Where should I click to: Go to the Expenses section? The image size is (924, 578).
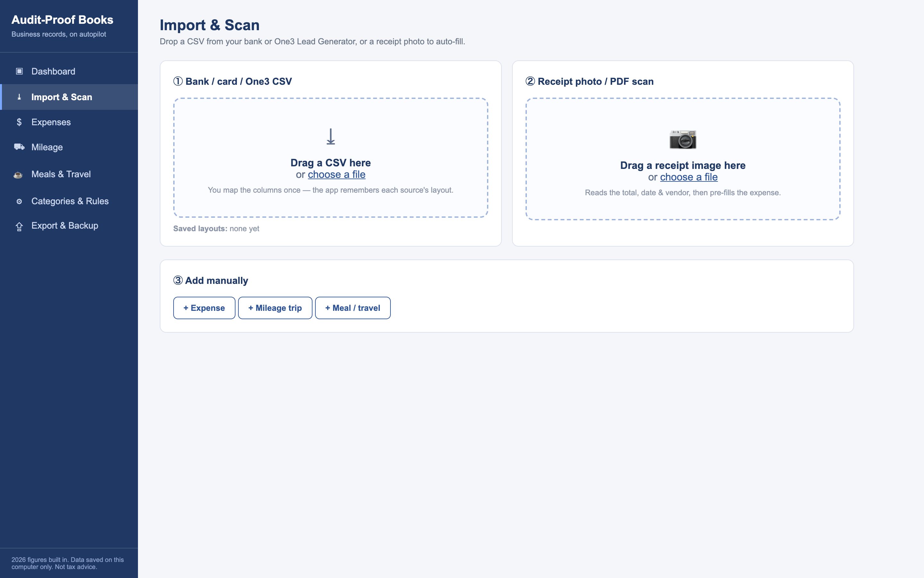[x=69, y=122]
